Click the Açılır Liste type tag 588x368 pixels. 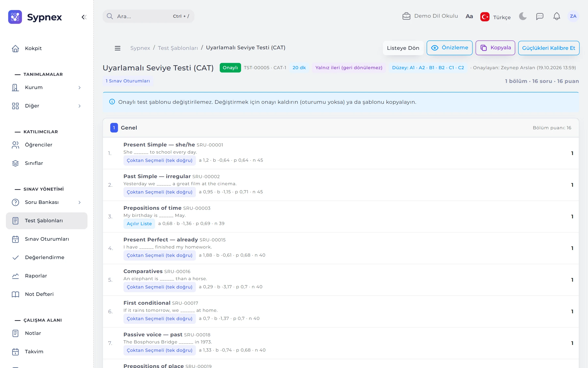139,223
